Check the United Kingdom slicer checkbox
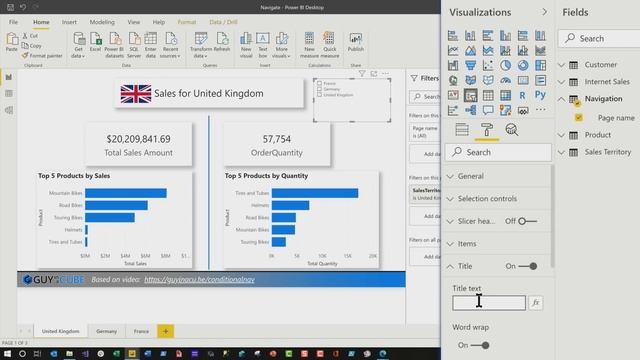Viewport: 640px width, 360px height. (x=320, y=95)
